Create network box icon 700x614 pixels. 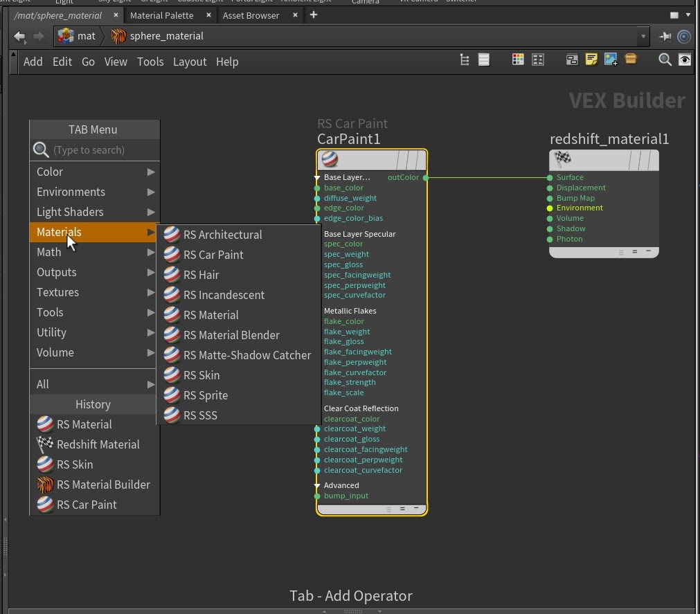pyautogui.click(x=572, y=60)
